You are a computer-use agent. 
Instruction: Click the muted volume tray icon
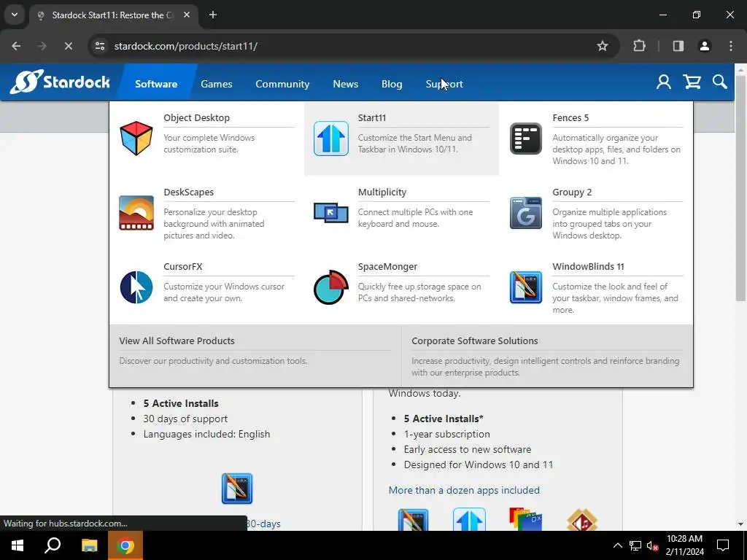pyautogui.click(x=652, y=545)
